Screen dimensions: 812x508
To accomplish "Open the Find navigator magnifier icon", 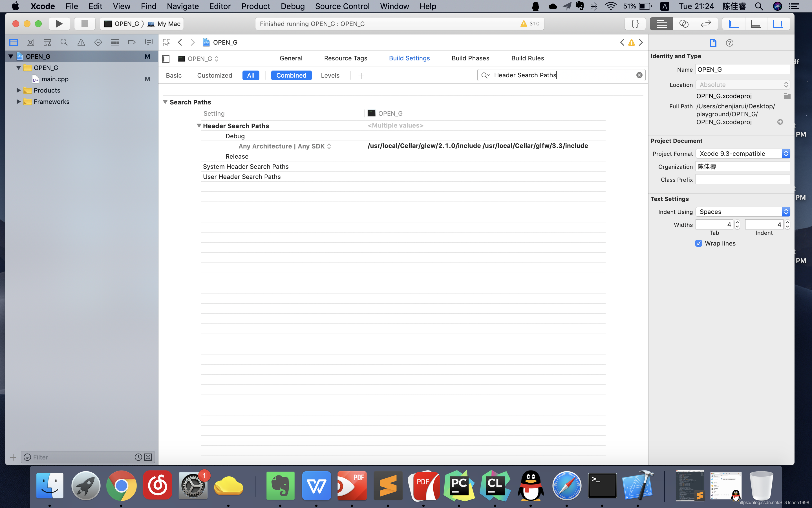I will 64,42.
